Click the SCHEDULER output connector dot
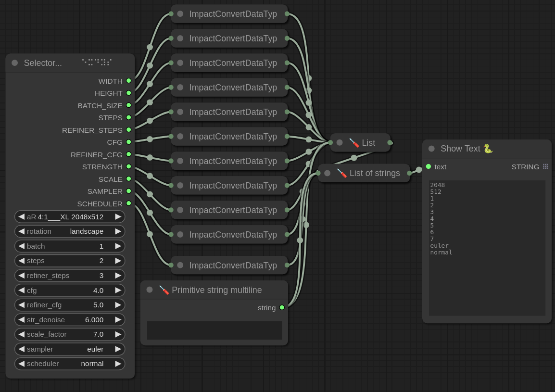 point(128,203)
